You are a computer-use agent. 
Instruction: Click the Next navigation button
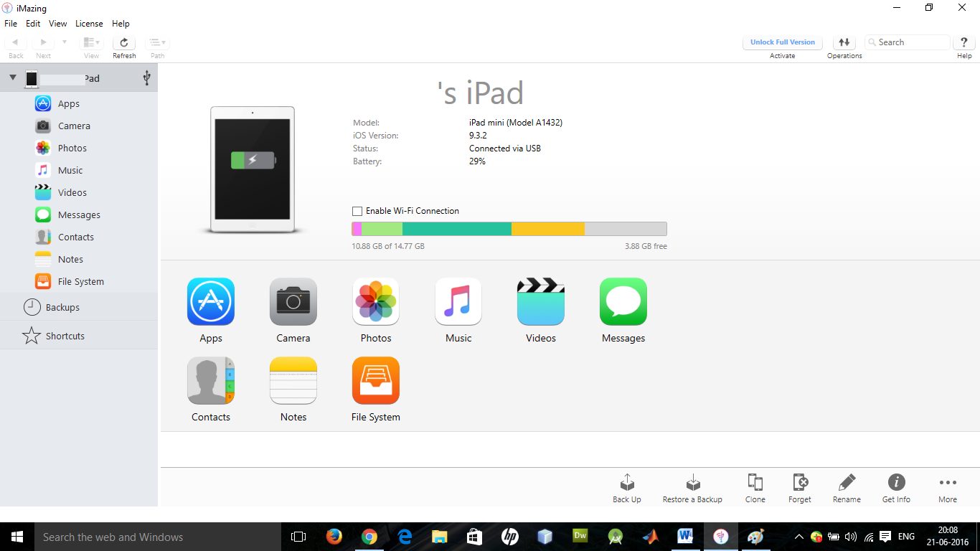pos(43,42)
